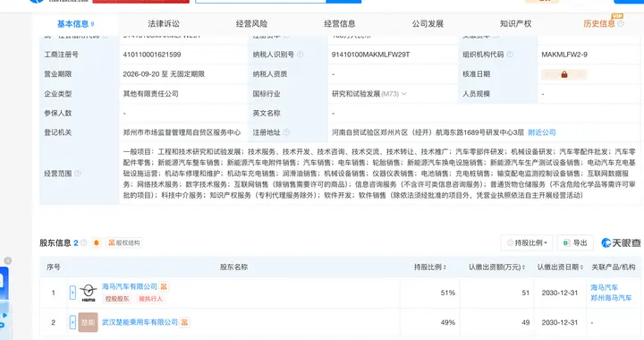Screen dimensions: 644x340
Task: Expand the 研究和试验发展 industry chevron
Action: [404, 94]
